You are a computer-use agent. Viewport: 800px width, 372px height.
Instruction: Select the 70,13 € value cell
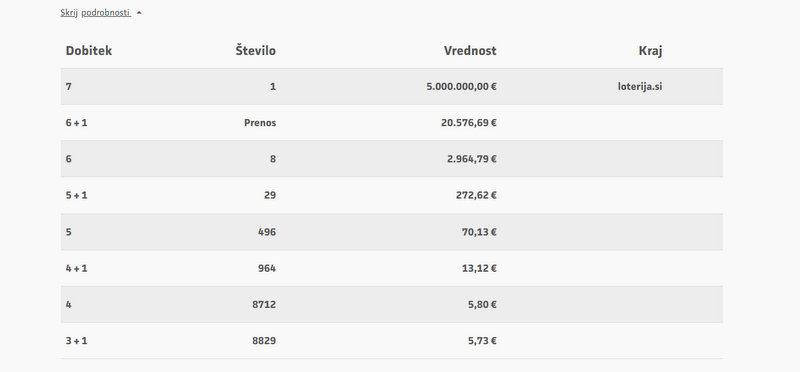click(479, 232)
